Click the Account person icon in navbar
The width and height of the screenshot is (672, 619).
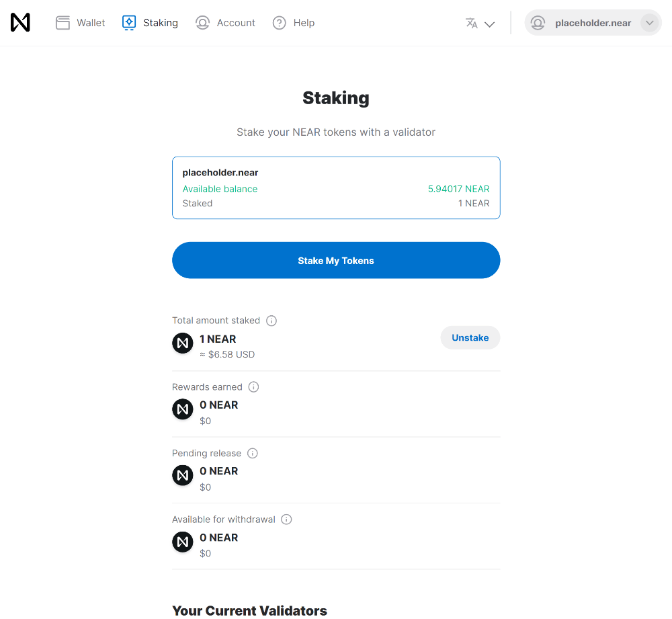pyautogui.click(x=202, y=23)
